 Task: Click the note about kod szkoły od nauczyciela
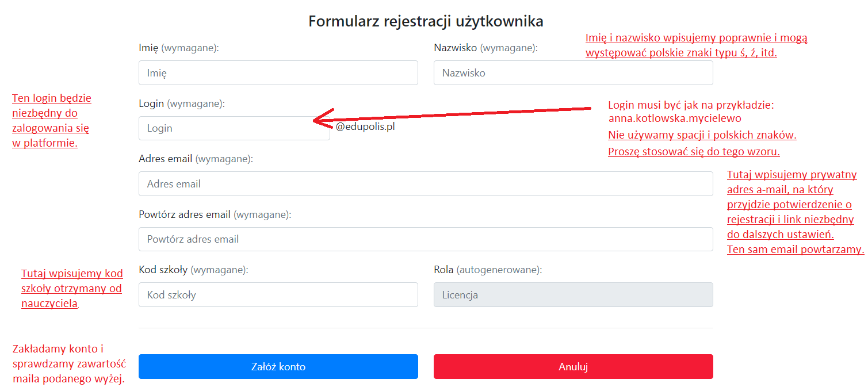[72, 289]
